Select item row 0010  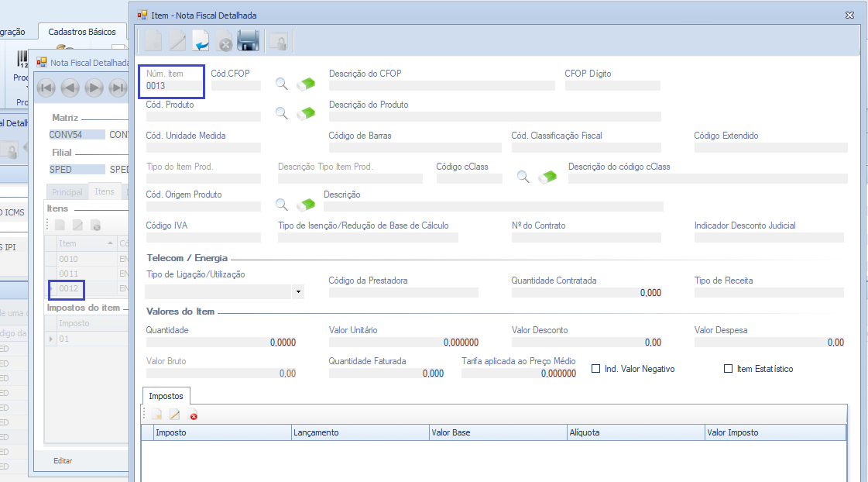click(x=87, y=259)
